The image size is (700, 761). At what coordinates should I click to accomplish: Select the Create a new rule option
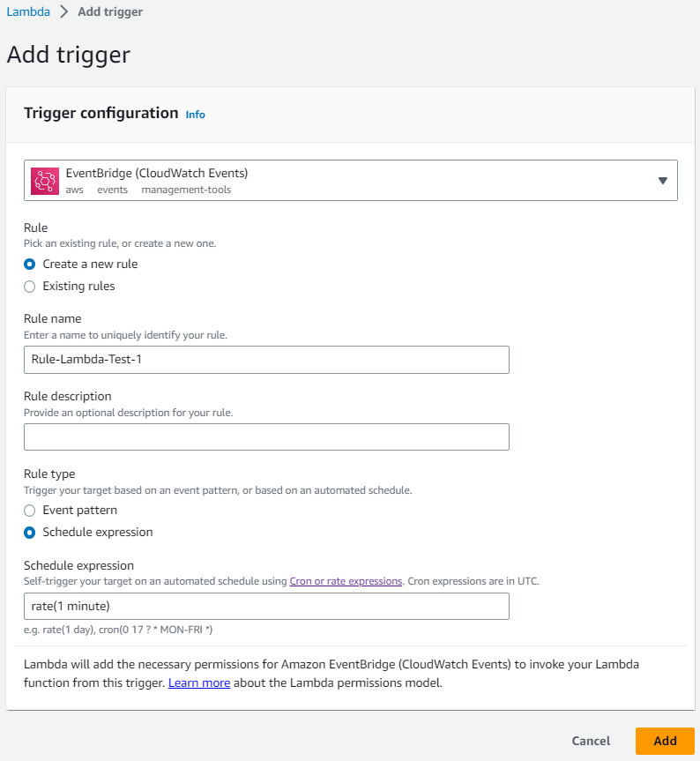pyautogui.click(x=30, y=264)
